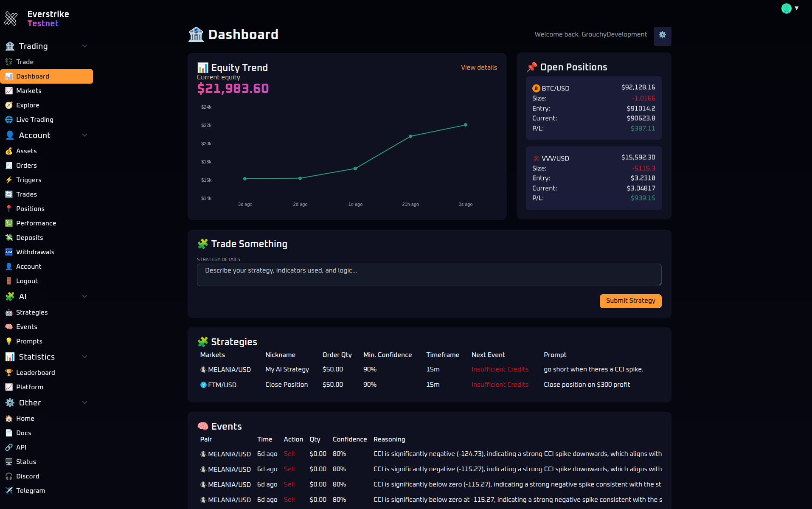The image size is (812, 509).
Task: Click the Leaderboard trophy icon
Action: (9, 373)
